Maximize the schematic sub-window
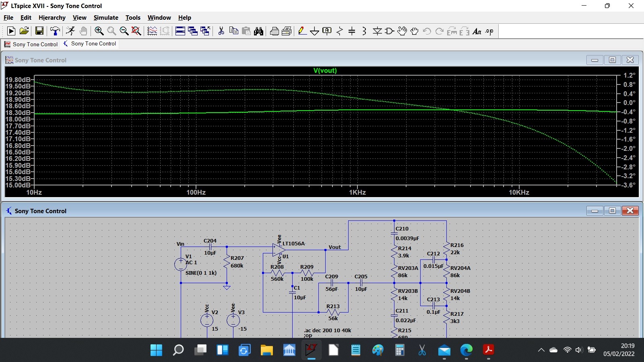Image resolution: width=644 pixels, height=362 pixels. pos(612,211)
